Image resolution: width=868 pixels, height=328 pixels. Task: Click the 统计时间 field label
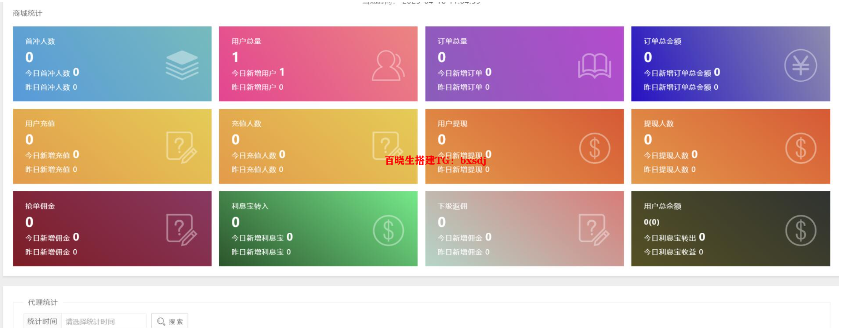[x=42, y=321]
